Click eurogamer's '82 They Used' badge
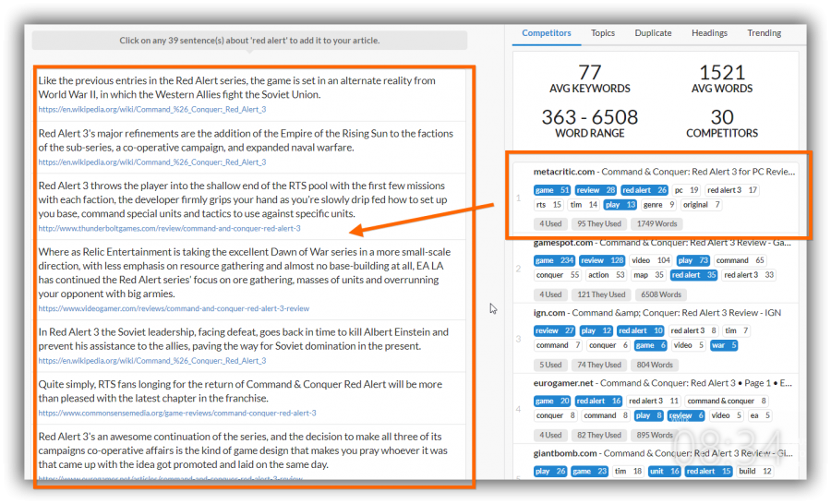This screenshot has height=504, width=831. tap(599, 435)
